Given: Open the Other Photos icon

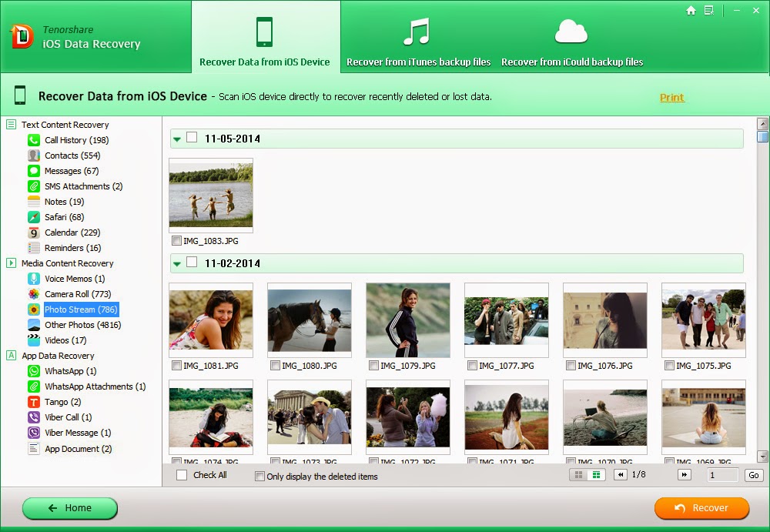Looking at the screenshot, I should point(34,325).
